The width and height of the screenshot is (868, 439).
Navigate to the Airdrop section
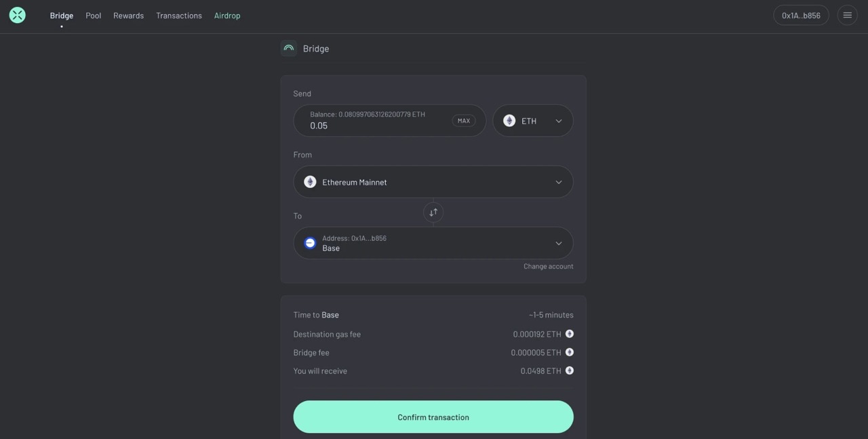(227, 14)
